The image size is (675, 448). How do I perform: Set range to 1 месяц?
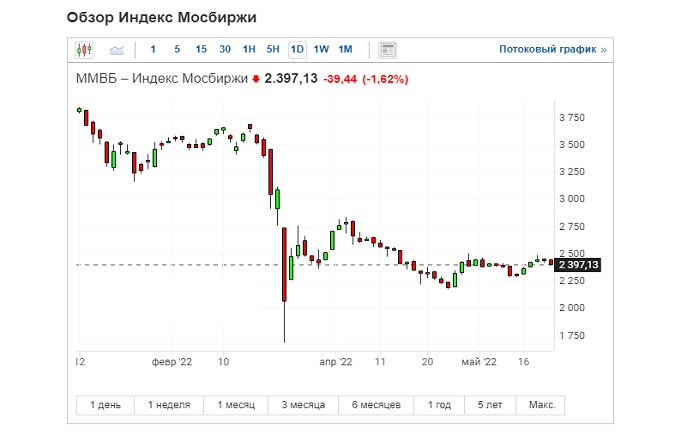236,405
